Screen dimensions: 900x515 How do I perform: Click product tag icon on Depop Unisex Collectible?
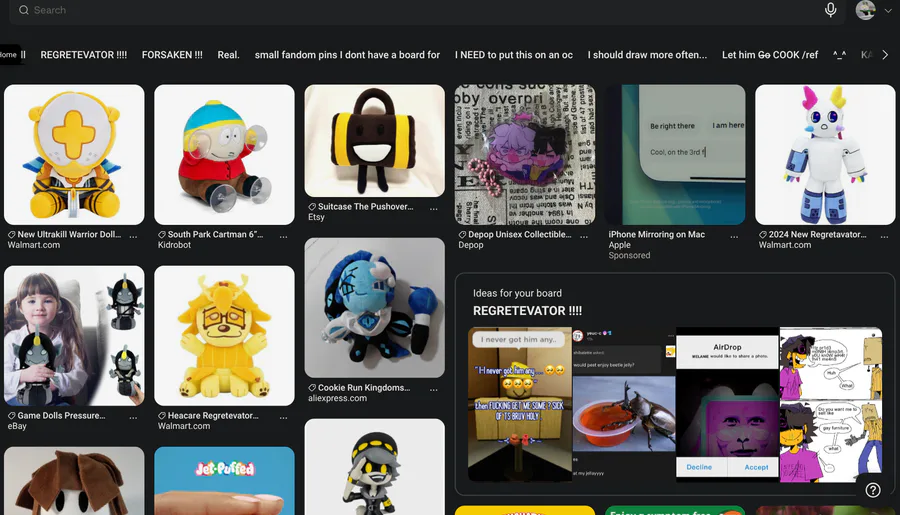pyautogui.click(x=463, y=234)
